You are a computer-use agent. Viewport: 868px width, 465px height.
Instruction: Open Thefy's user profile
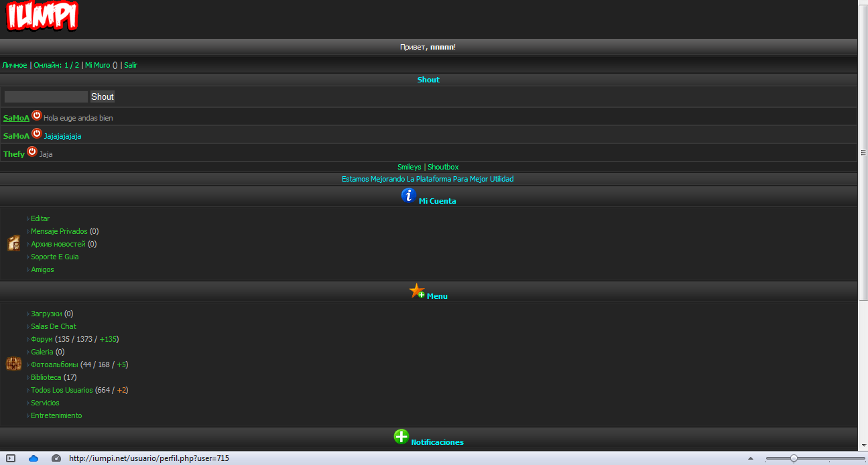(14, 154)
